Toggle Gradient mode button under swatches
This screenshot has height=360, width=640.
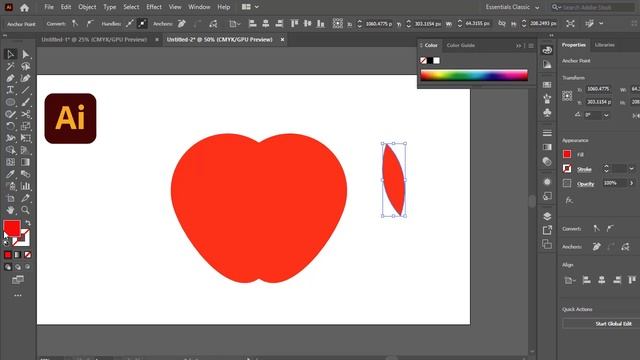coord(18,255)
